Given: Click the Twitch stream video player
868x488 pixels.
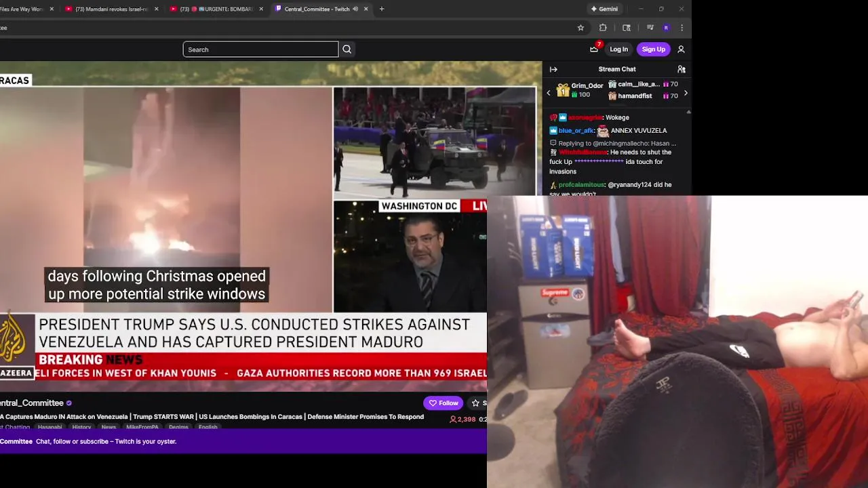Looking at the screenshot, I should click(x=271, y=226).
